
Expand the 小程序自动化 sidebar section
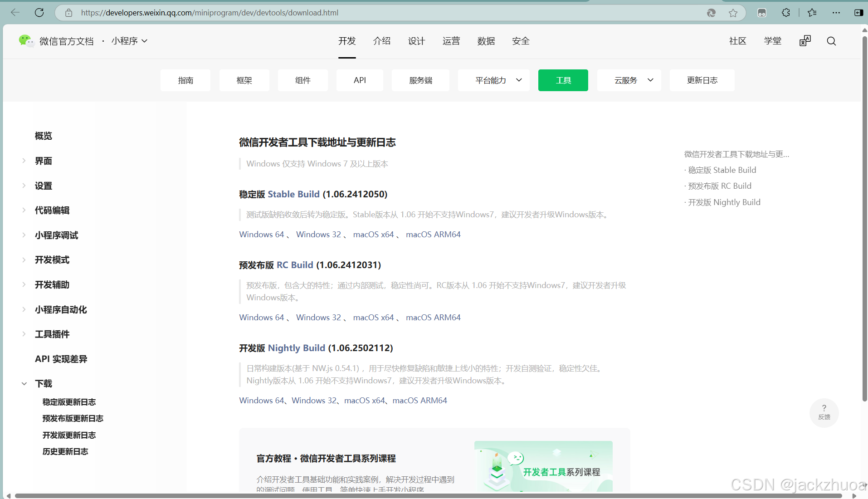coord(24,309)
